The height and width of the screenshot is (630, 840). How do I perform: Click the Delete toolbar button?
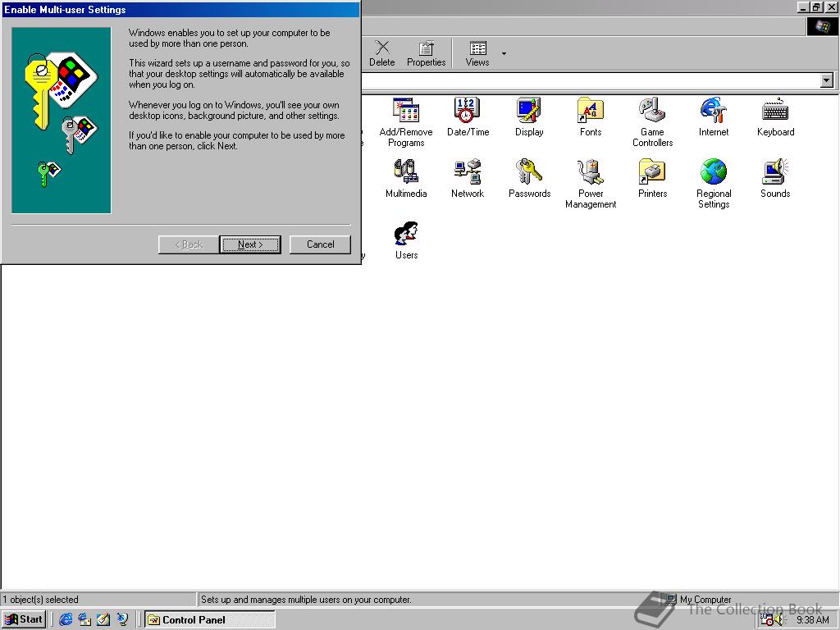tap(382, 53)
